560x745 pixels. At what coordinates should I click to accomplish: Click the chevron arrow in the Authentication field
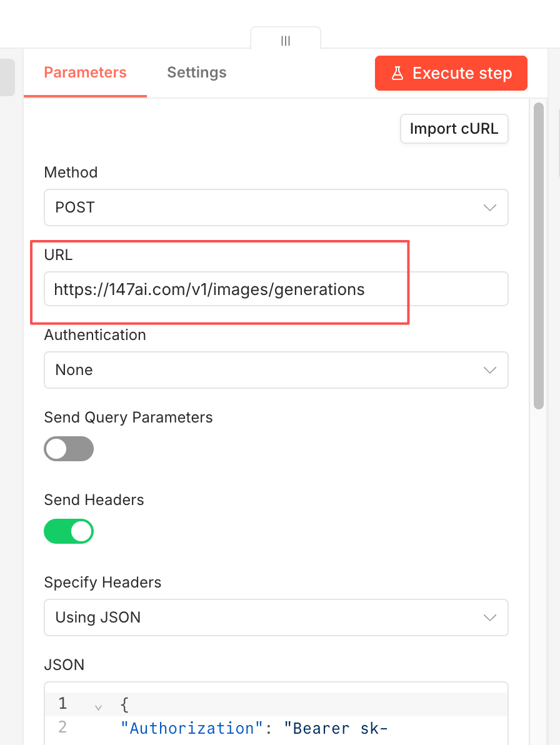point(490,370)
